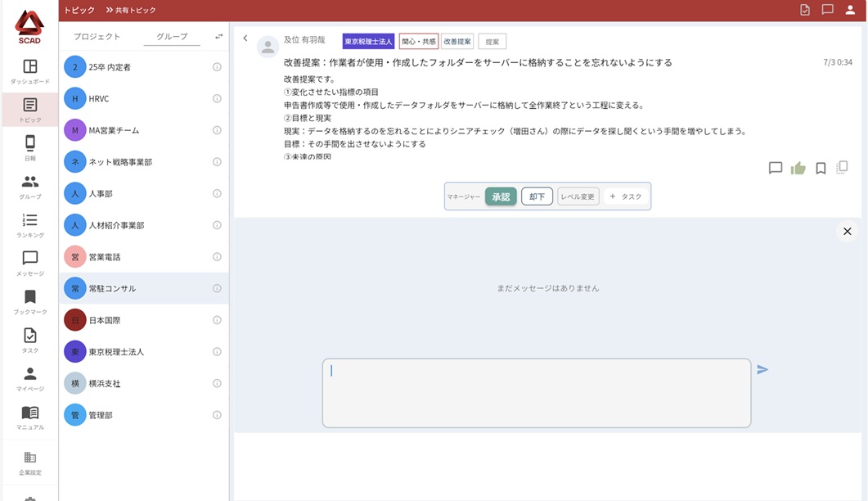Viewport: 868px width, 501px height.
Task: Approve the proposal with 承認 button
Action: 501,196
